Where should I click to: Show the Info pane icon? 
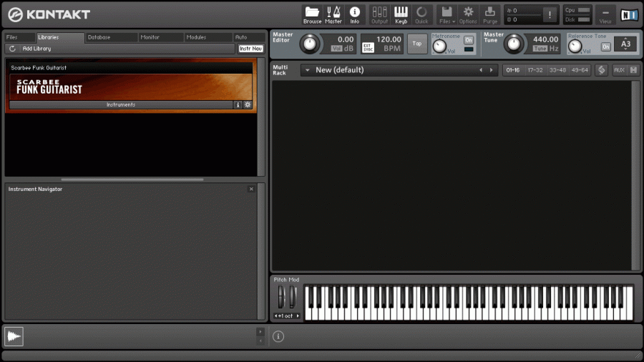(354, 15)
